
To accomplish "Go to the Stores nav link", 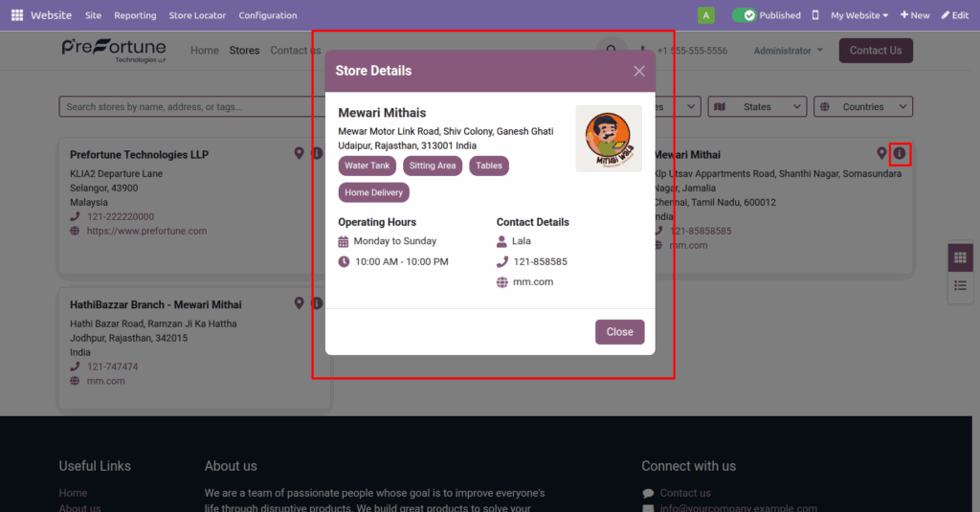I will (244, 51).
